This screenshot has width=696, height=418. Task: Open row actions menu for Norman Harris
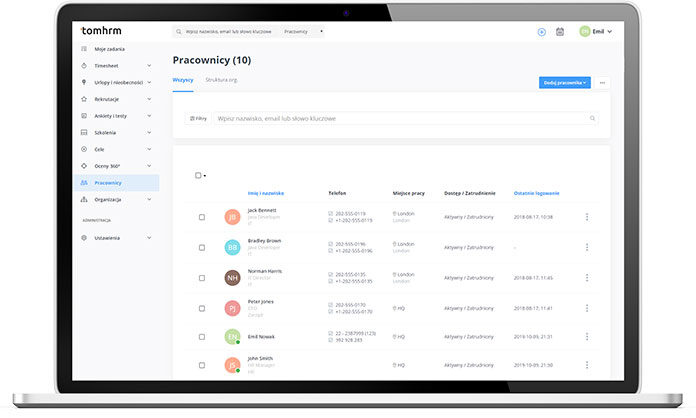click(x=587, y=278)
